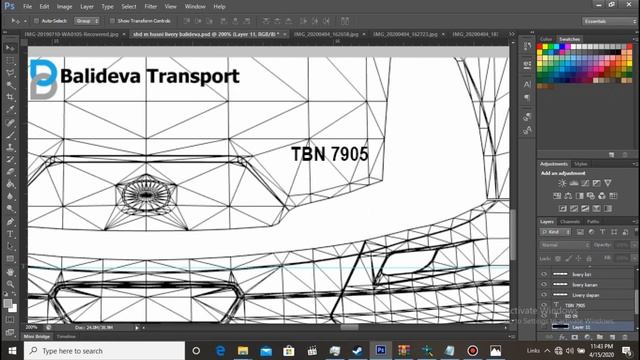Open the status bar info arrow
Image resolution: width=640 pixels, height=360 pixels.
(137, 327)
